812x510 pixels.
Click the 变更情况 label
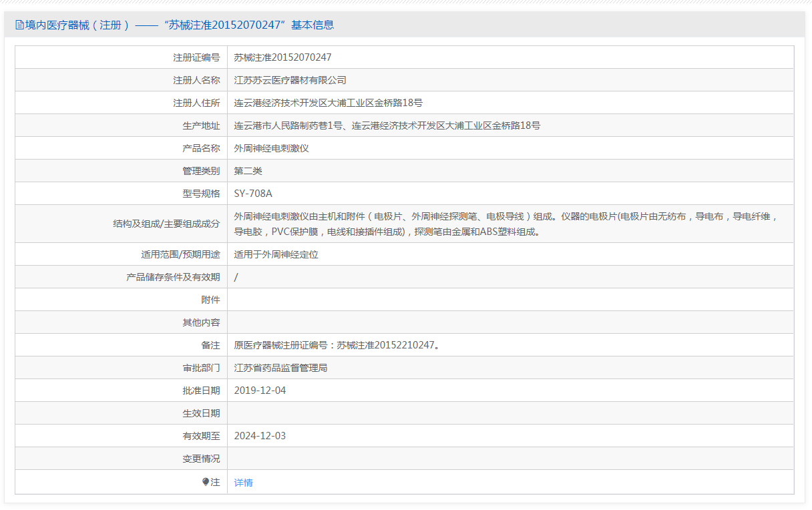click(201, 459)
